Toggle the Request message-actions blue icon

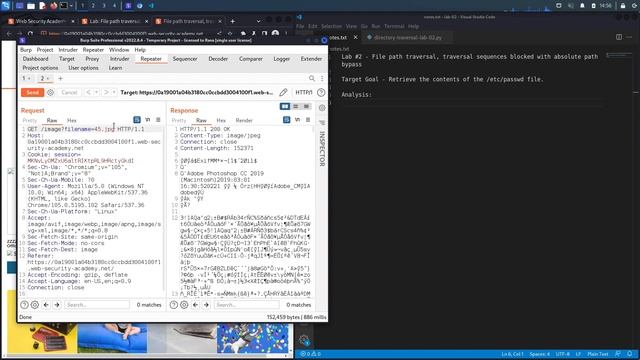(x=137, y=120)
